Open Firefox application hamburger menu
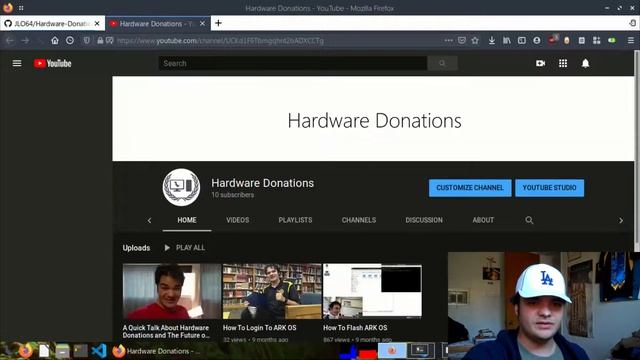The width and height of the screenshot is (640, 360). pyautogui.click(x=631, y=40)
